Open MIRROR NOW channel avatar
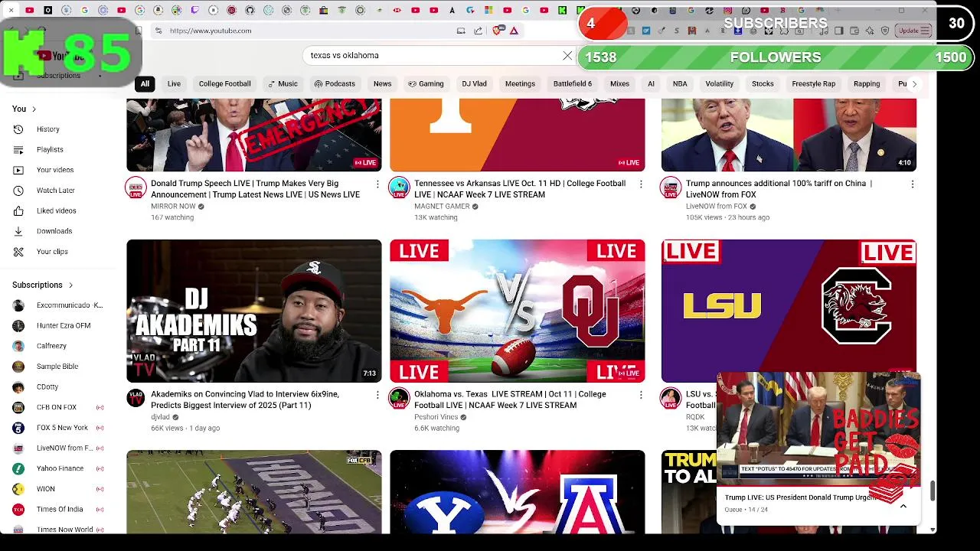Screen dimensions: 980x551 (x=136, y=187)
